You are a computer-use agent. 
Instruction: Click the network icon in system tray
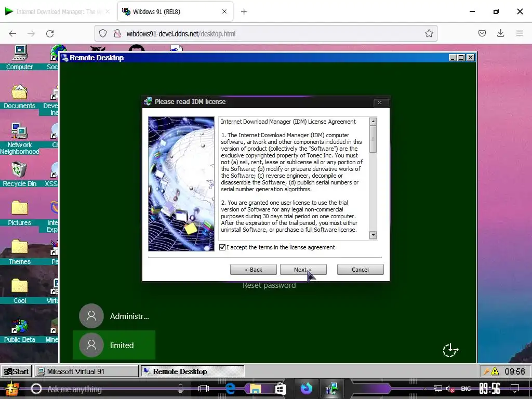click(437, 389)
